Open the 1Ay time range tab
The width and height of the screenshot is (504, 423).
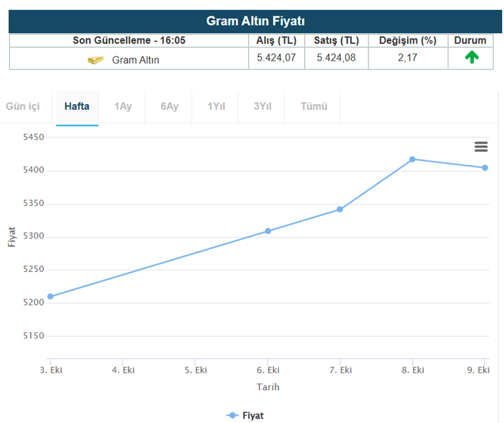[x=122, y=107]
